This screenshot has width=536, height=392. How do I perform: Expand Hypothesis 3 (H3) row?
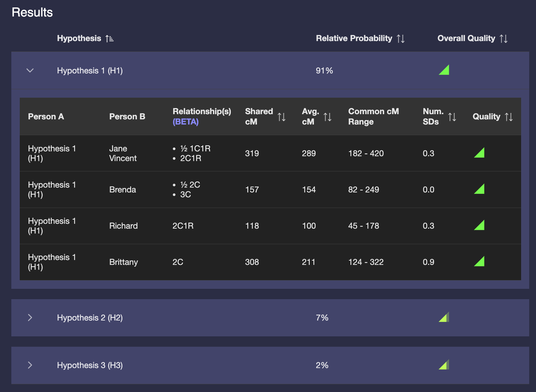tap(30, 365)
